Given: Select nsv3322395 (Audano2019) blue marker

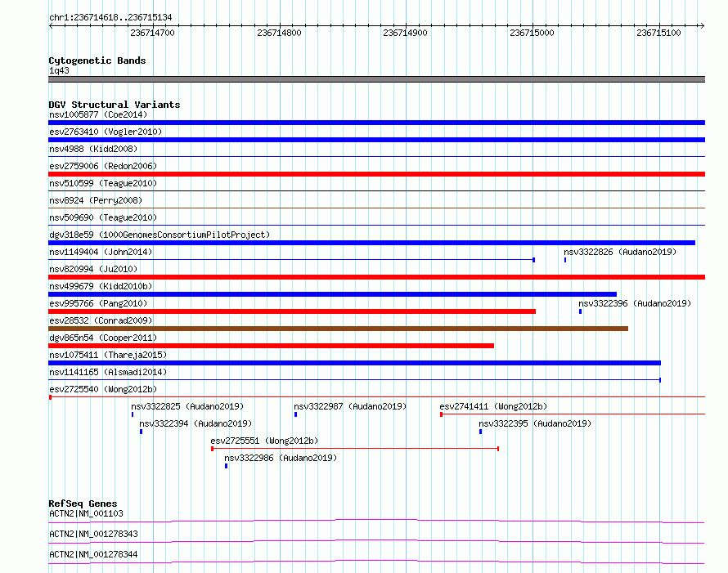Looking at the screenshot, I should coord(480,432).
